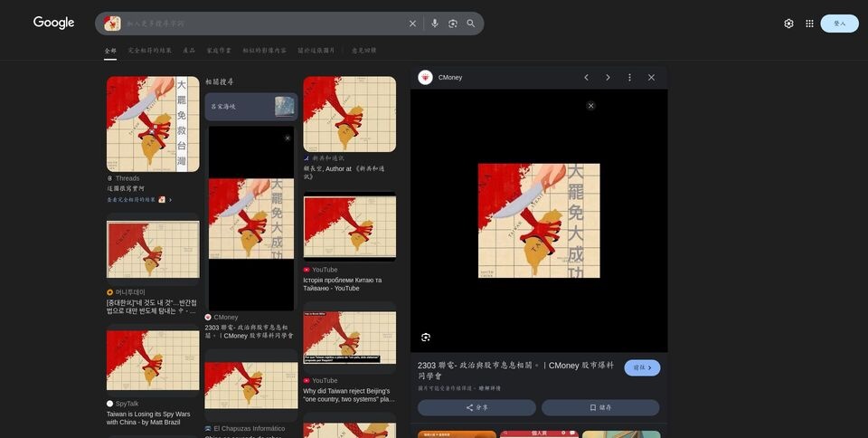The image size is (868, 438).
Task: Open the CMoney result thumbnail in results grid
Action: 251,218
